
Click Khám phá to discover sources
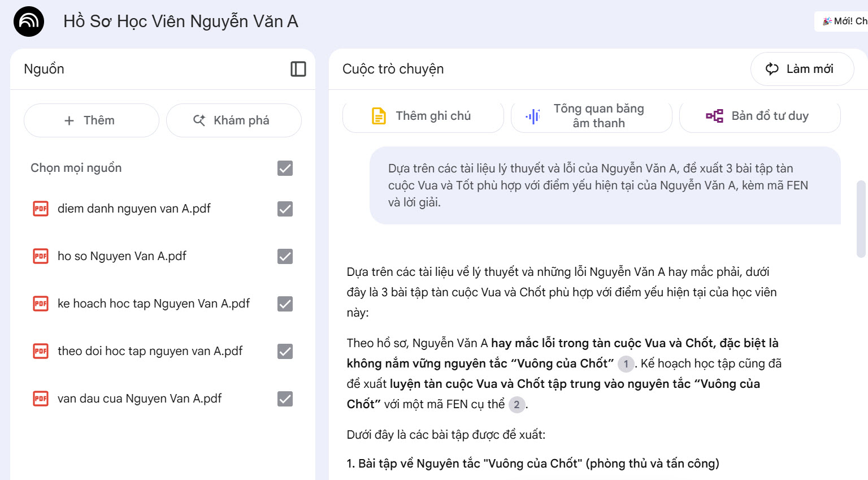[233, 120]
